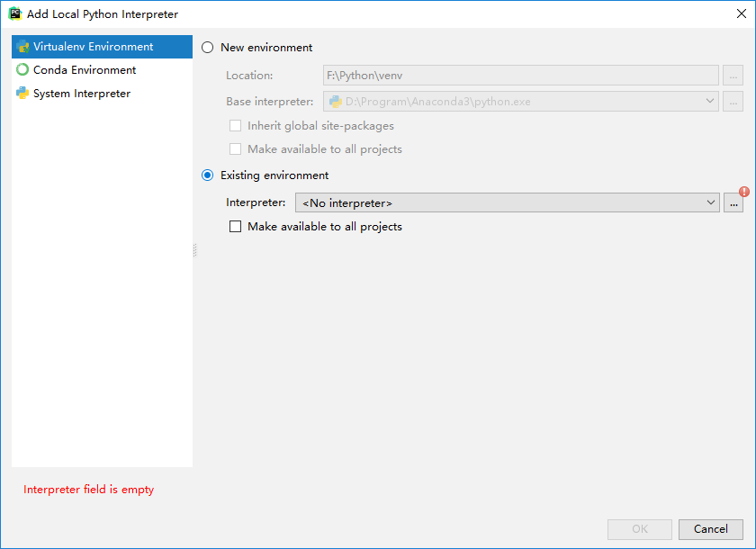Click the red error indicator icon

[x=743, y=192]
